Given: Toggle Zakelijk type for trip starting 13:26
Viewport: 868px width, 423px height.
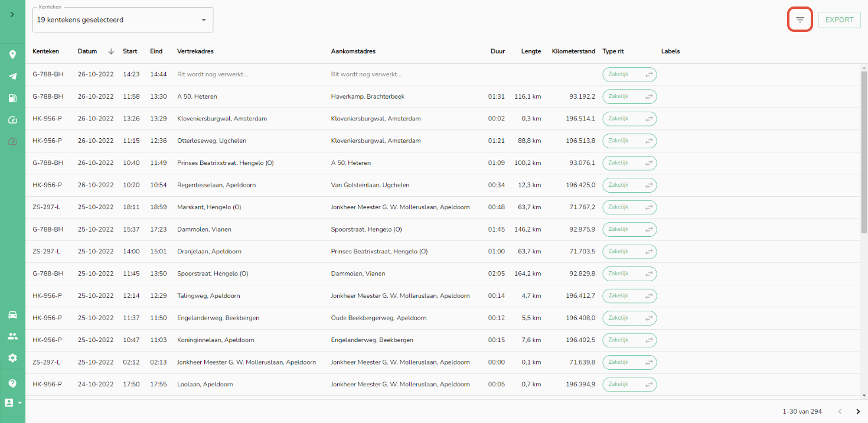Looking at the screenshot, I should point(629,119).
